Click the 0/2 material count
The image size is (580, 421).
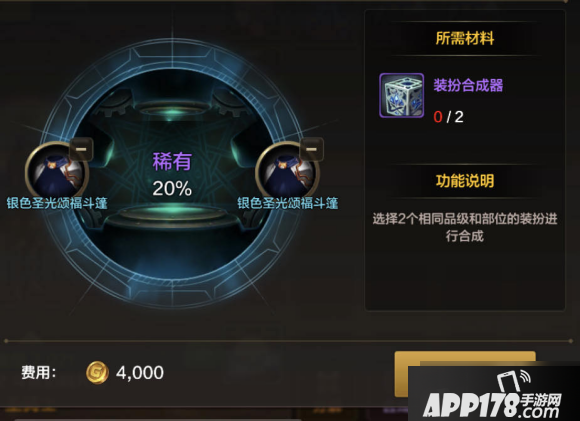pos(448,117)
